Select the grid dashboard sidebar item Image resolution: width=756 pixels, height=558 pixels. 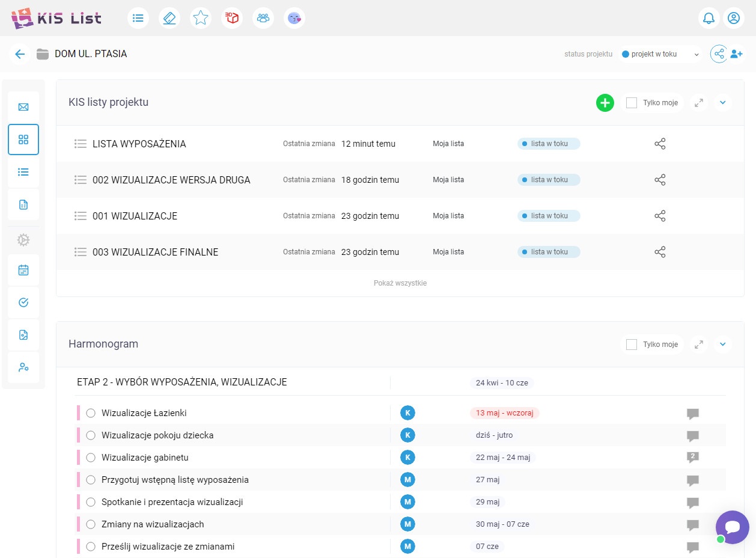pyautogui.click(x=23, y=139)
